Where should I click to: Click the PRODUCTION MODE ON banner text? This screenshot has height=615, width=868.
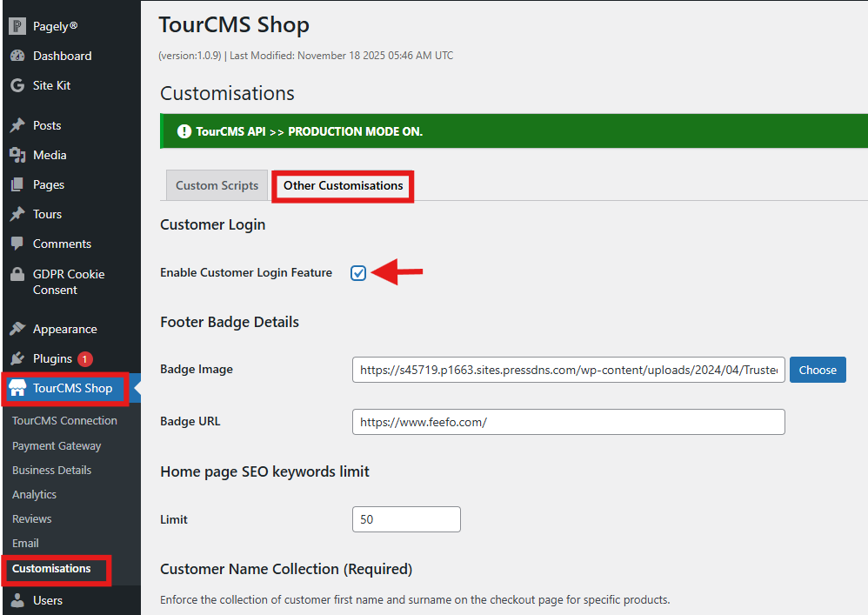point(310,131)
